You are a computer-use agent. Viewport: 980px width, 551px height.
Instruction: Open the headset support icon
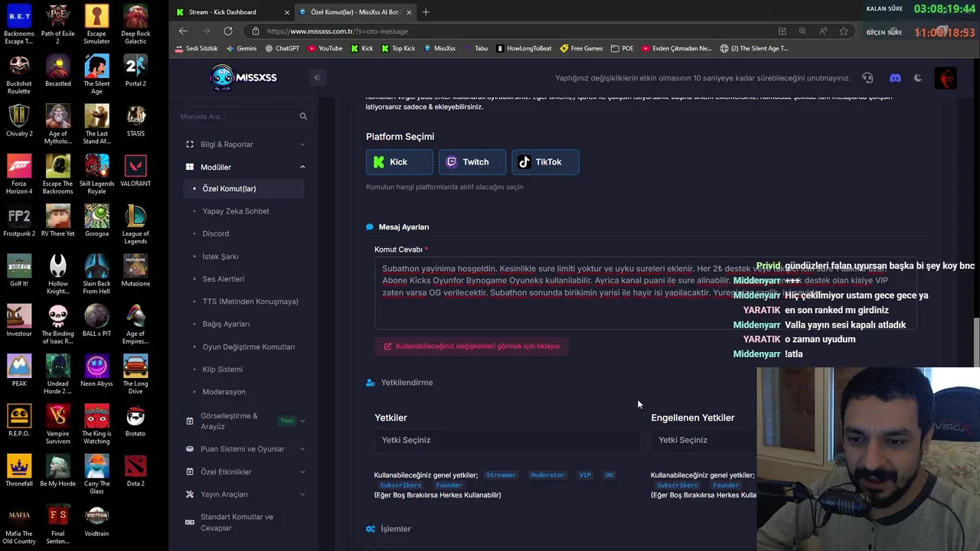[x=867, y=78]
